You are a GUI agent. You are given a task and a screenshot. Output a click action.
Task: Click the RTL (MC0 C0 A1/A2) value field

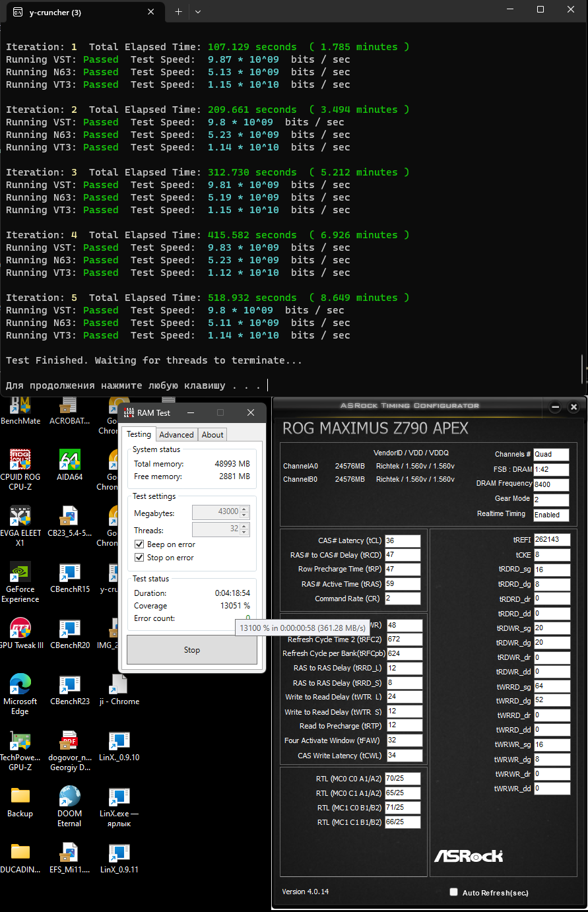(403, 779)
